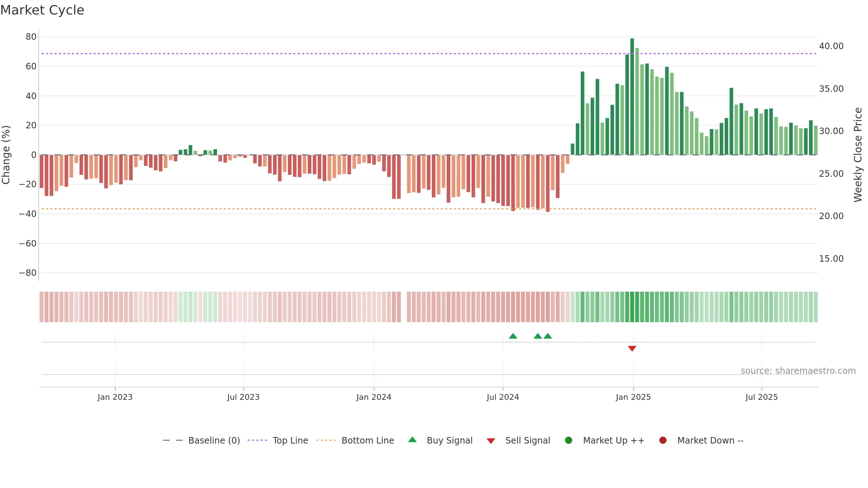Click the purple dotted Top Line swatch in legend
868x488 pixels.
coord(257,440)
